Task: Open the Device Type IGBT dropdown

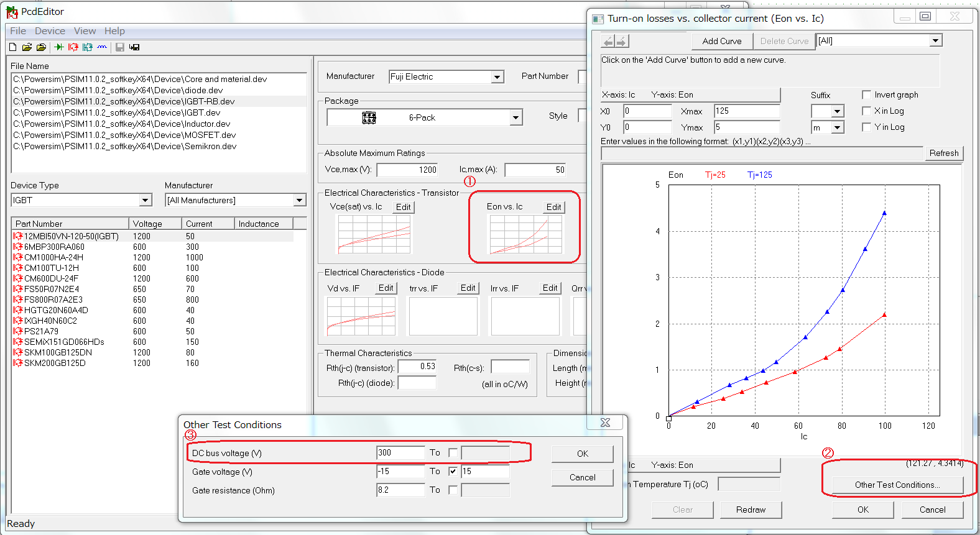Action: [145, 200]
